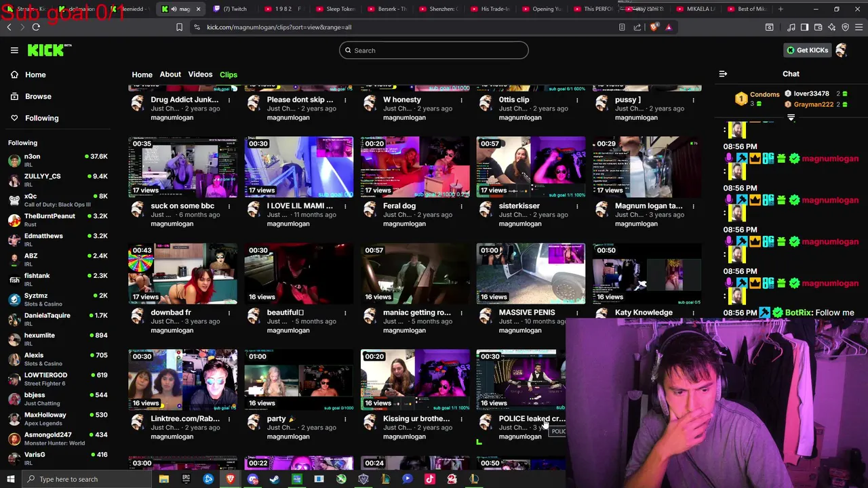Click the Kick search field
868x488 pixels.
coord(434,50)
